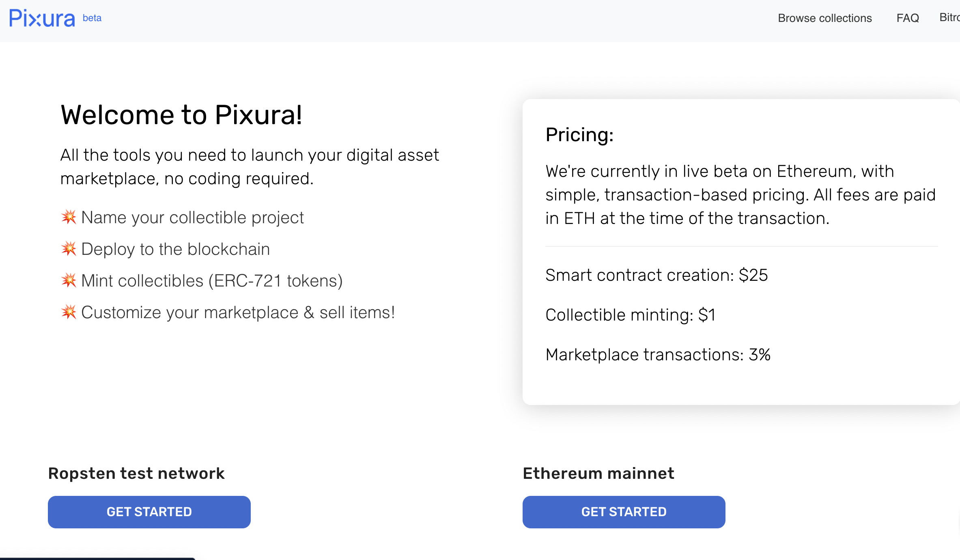The width and height of the screenshot is (960, 560).
Task: Click spark icon beside Customize your marketplace
Action: [69, 312]
